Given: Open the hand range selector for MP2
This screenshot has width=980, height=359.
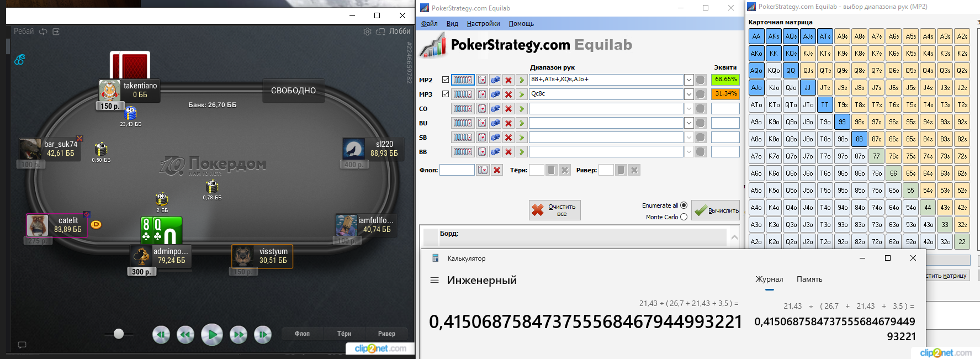Looking at the screenshot, I should tap(463, 80).
